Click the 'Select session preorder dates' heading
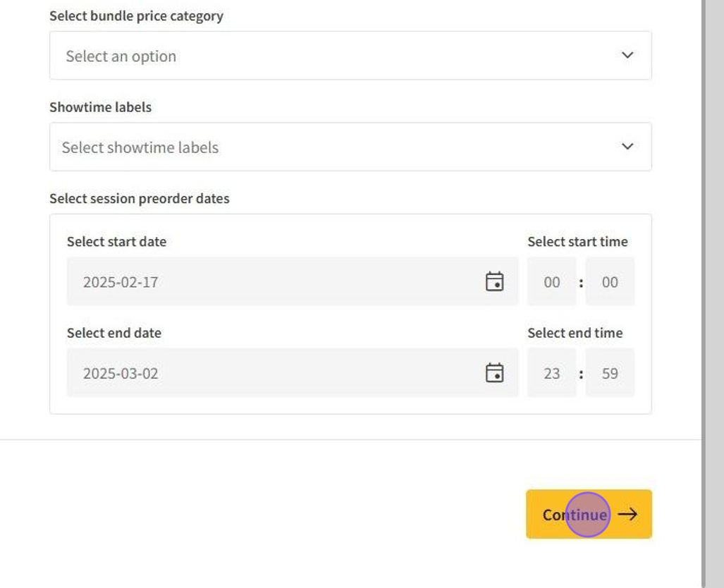724x588 pixels. (139, 199)
